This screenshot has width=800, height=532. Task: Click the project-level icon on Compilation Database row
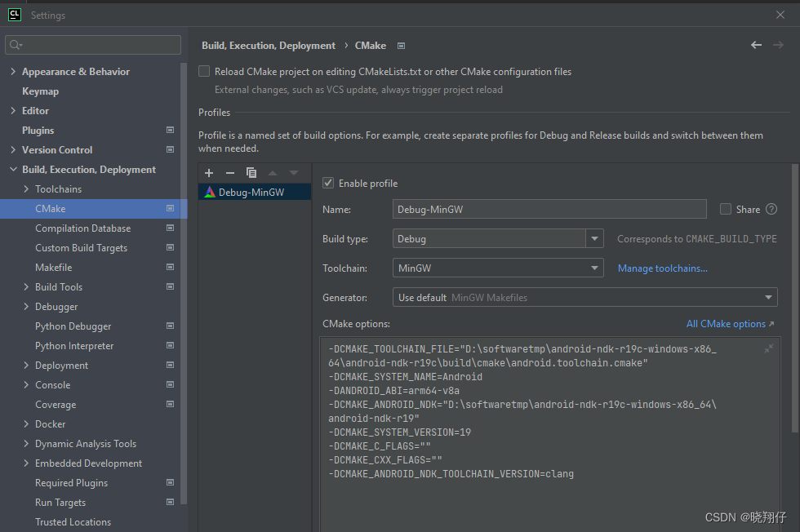pyautogui.click(x=171, y=228)
